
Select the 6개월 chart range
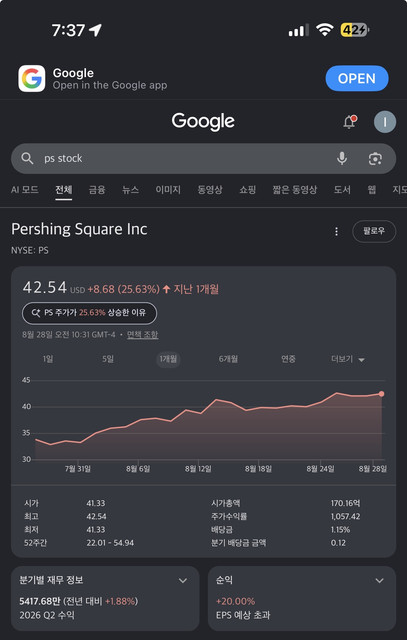[228, 359]
